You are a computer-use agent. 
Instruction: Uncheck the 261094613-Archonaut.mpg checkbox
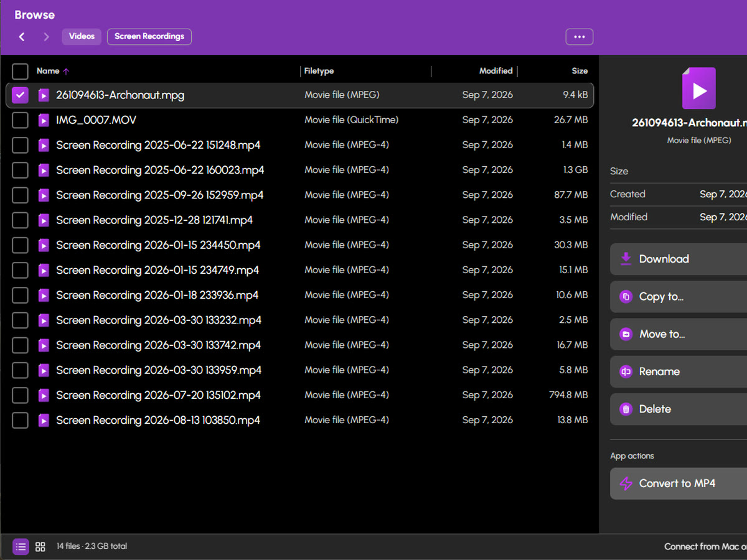click(21, 95)
